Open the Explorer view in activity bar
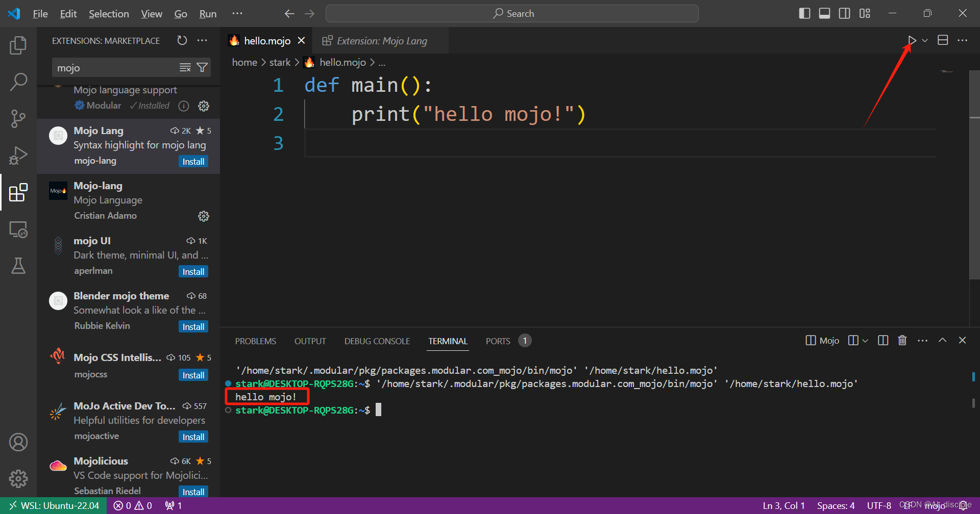Viewport: 980px width, 514px height. pyautogui.click(x=18, y=45)
